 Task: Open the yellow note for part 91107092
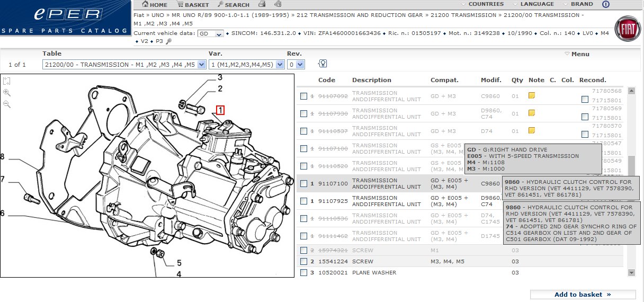point(532,96)
